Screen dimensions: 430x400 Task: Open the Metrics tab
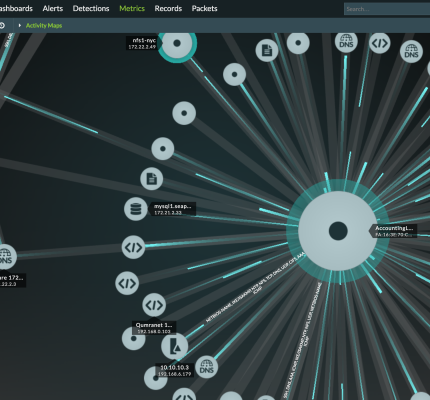click(132, 8)
